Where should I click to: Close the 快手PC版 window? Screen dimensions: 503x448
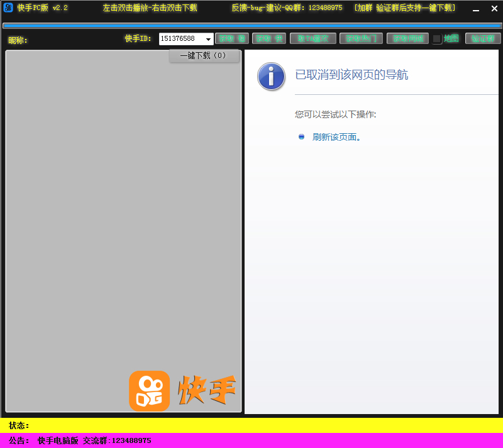coord(494,9)
